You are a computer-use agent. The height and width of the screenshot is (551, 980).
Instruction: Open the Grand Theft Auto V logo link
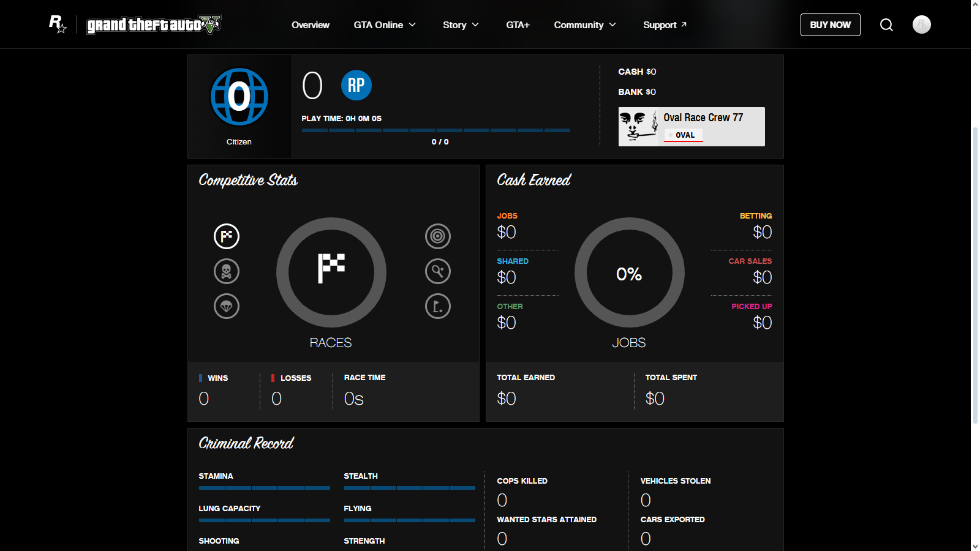pyautogui.click(x=154, y=24)
